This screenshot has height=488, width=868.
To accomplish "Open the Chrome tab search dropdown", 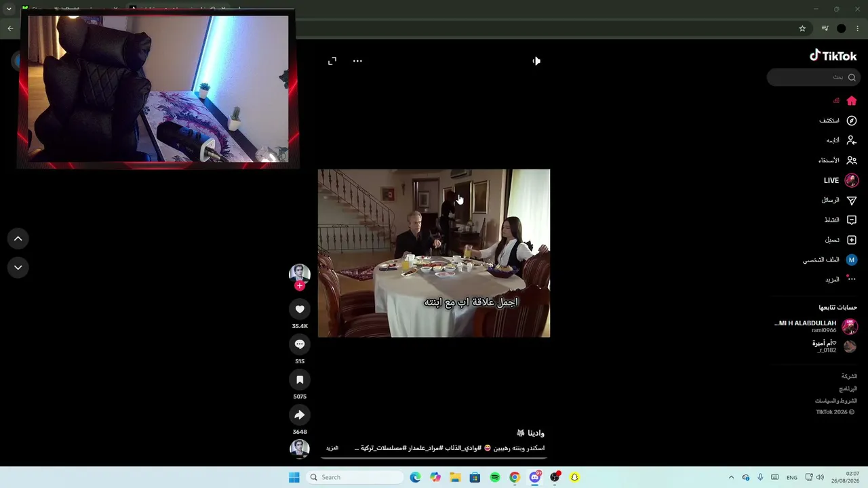I will point(9,9).
